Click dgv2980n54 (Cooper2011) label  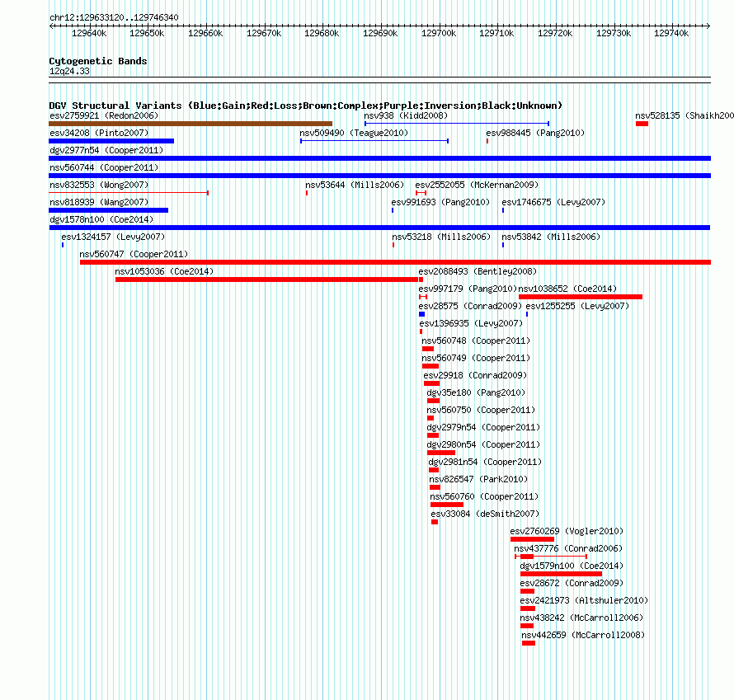tap(483, 444)
